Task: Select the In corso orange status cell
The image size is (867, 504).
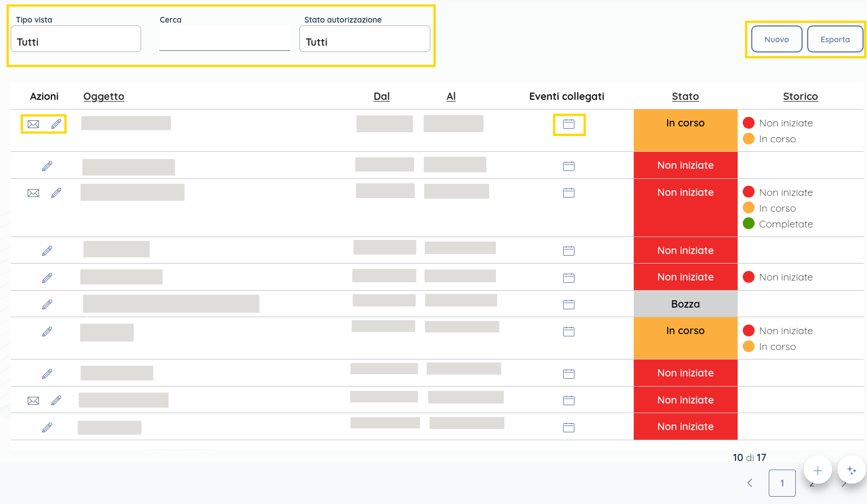Action: click(685, 122)
